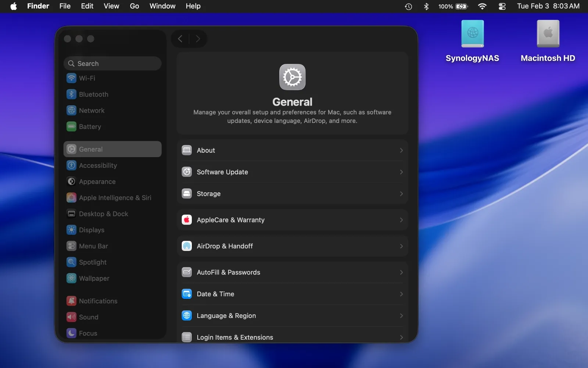The height and width of the screenshot is (368, 588).
Task: Open the Apple menu
Action: click(x=13, y=6)
